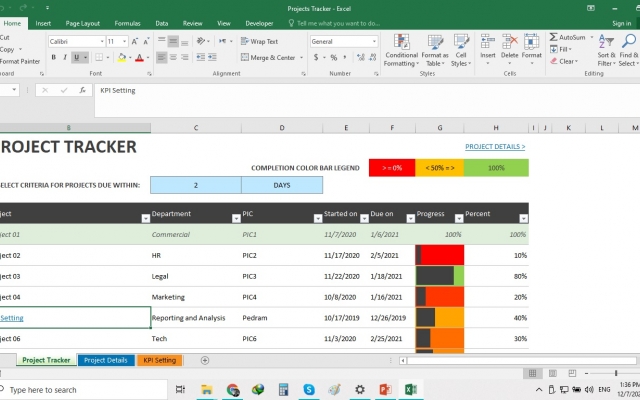Decrease Decimal places

pyautogui.click(x=372, y=58)
